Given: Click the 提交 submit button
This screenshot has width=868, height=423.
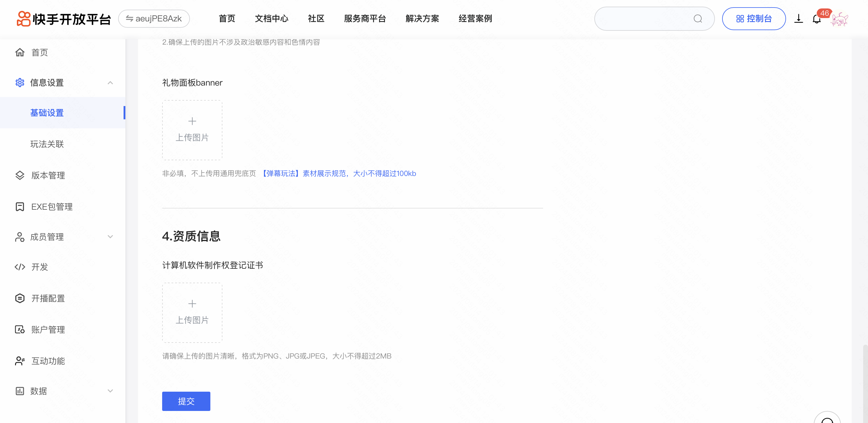Looking at the screenshot, I should (x=186, y=401).
